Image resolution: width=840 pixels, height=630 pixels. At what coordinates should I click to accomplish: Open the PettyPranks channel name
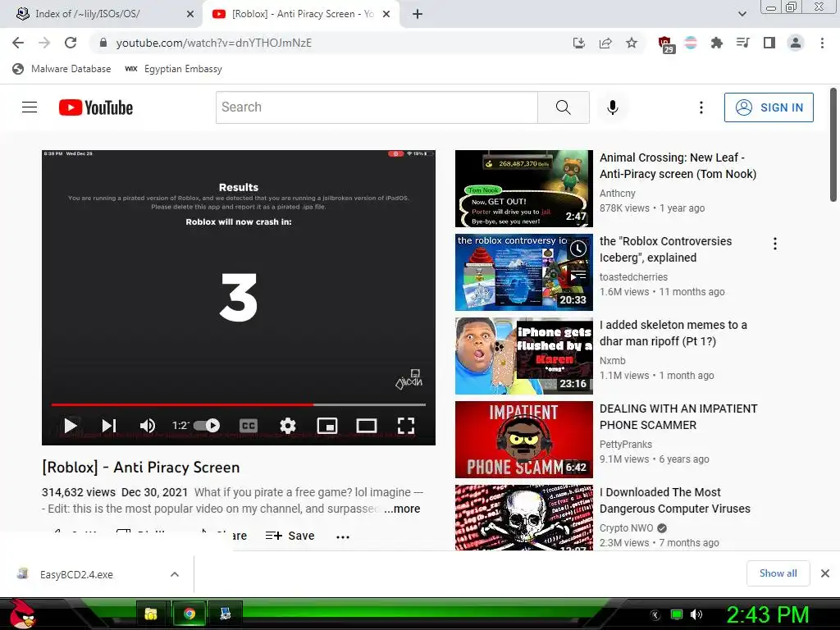(626, 444)
